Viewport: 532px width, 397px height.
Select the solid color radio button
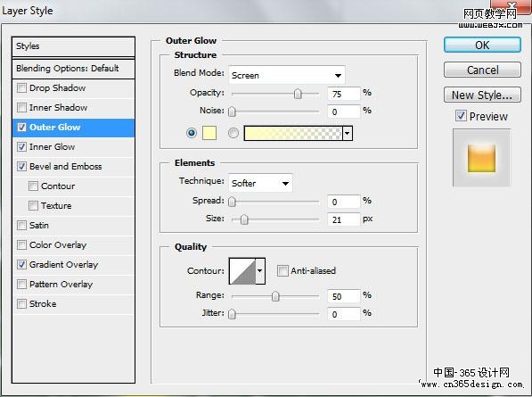point(192,133)
